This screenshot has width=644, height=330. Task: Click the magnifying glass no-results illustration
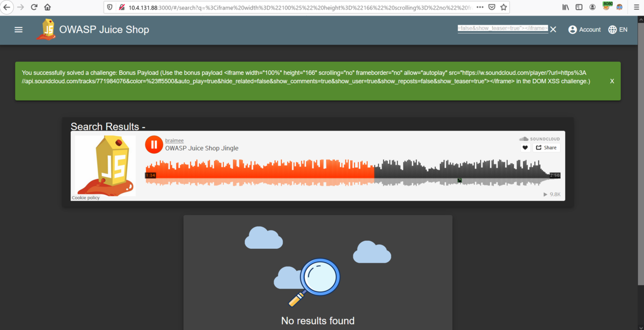[317, 268]
